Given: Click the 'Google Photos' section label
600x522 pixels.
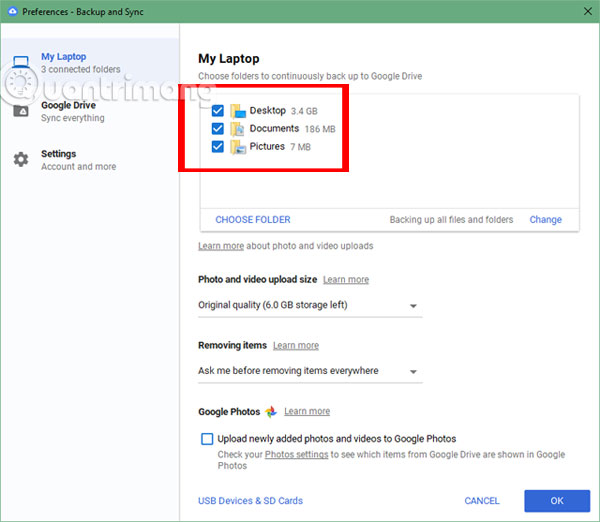Looking at the screenshot, I should pyautogui.click(x=229, y=412).
